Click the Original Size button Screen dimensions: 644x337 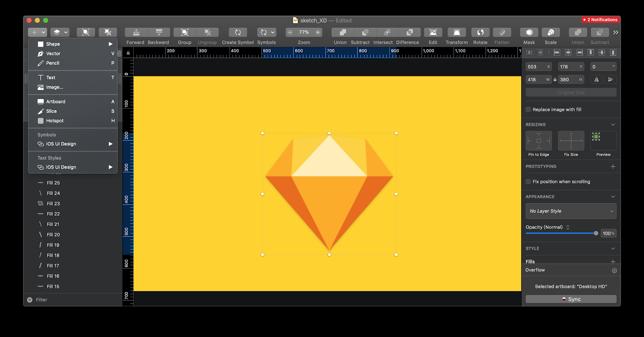coord(571,92)
